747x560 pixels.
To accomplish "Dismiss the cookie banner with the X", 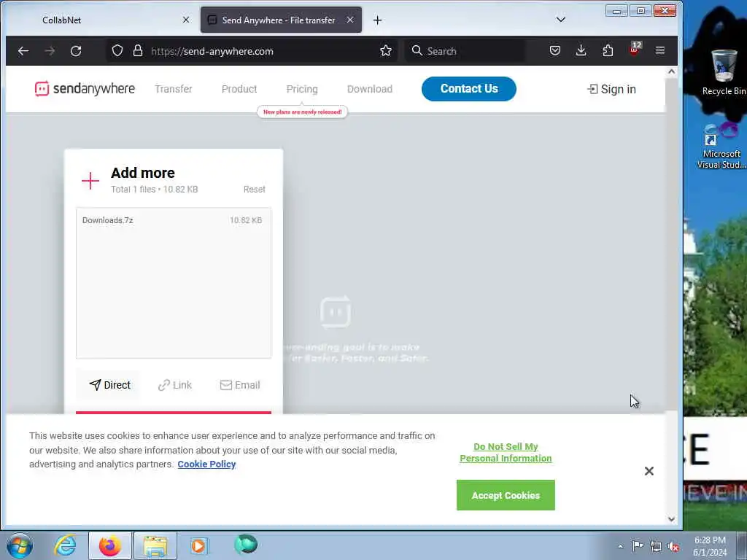I will (649, 471).
